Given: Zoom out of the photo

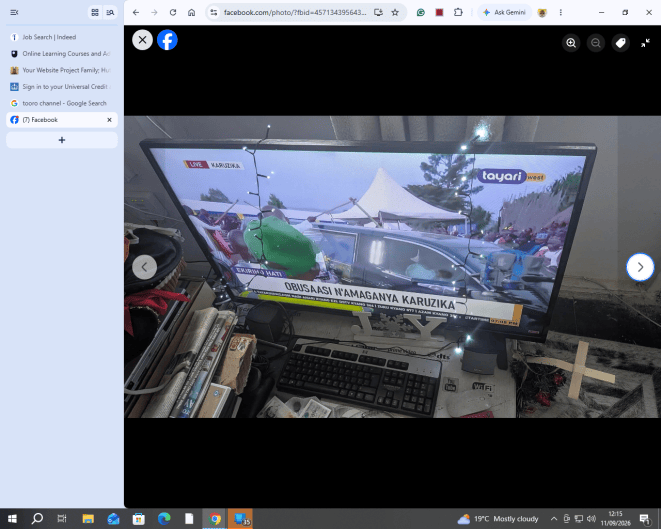Looking at the screenshot, I should point(596,43).
